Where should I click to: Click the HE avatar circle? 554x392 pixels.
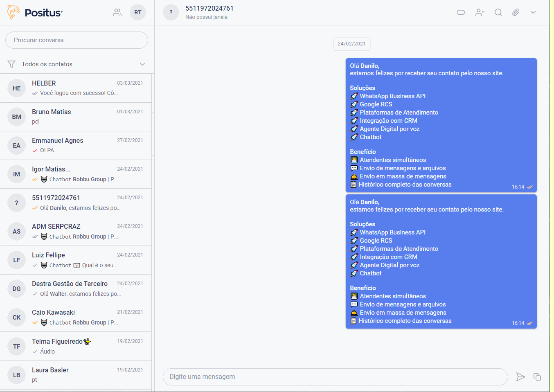pos(16,88)
